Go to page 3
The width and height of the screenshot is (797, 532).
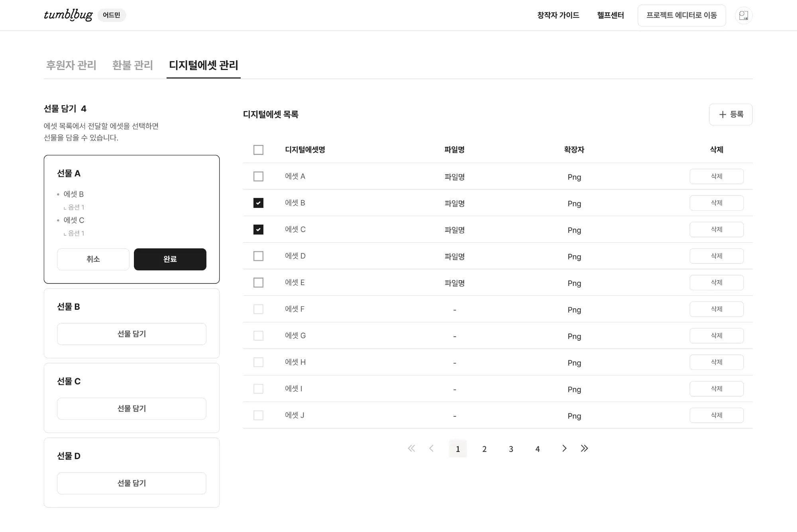click(511, 449)
